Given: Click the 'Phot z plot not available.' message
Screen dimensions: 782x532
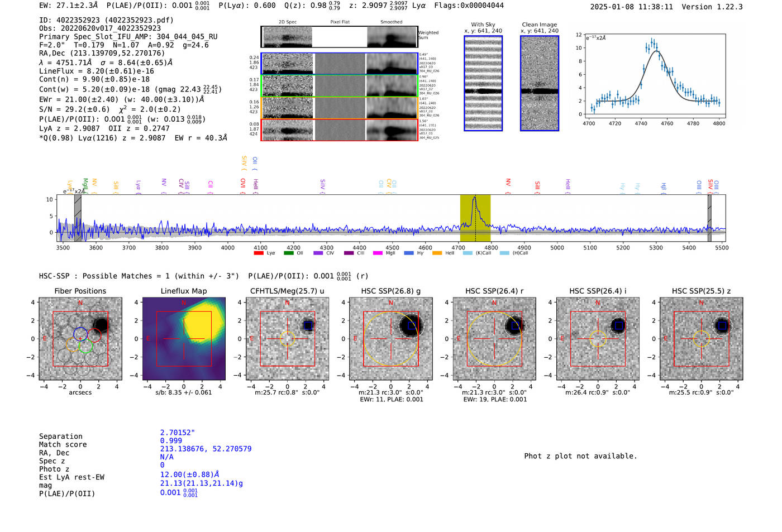Looking at the screenshot, I should (x=580, y=456).
